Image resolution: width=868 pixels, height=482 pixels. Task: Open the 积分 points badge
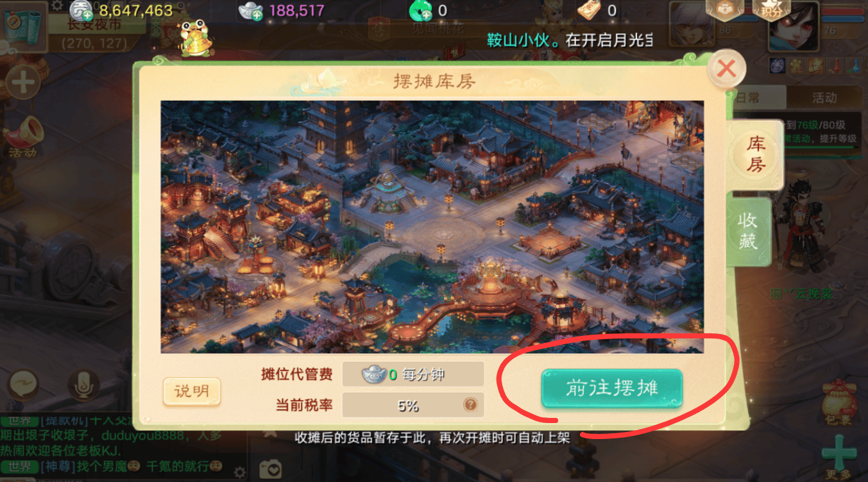click(772, 11)
